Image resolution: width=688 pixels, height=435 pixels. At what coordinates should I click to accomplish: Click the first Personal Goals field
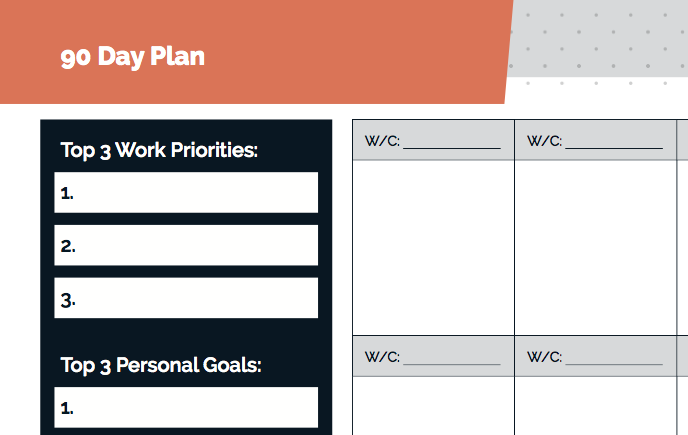[186, 407]
